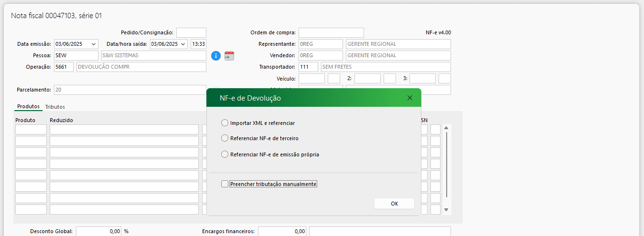Click the blue information icon
Screen dimensions: 644x236
[216, 56]
